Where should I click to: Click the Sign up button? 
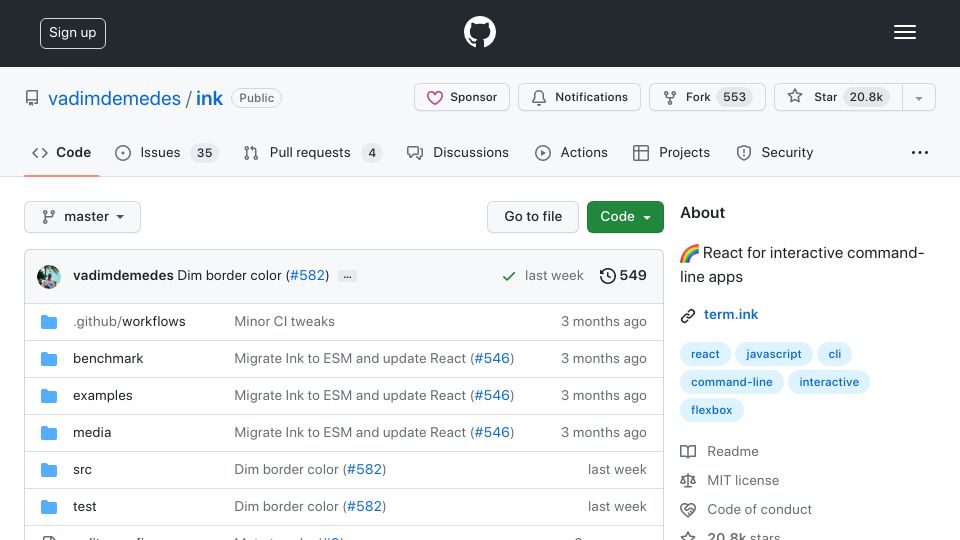(x=73, y=33)
